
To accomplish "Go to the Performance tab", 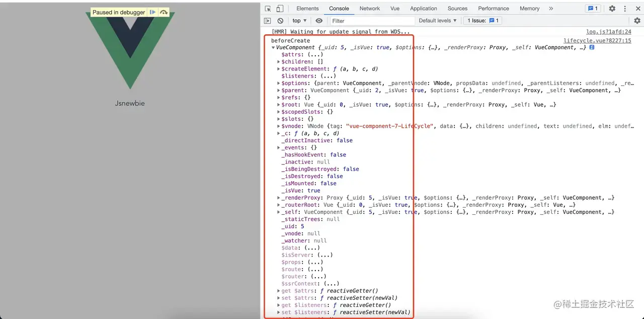I will [494, 9].
